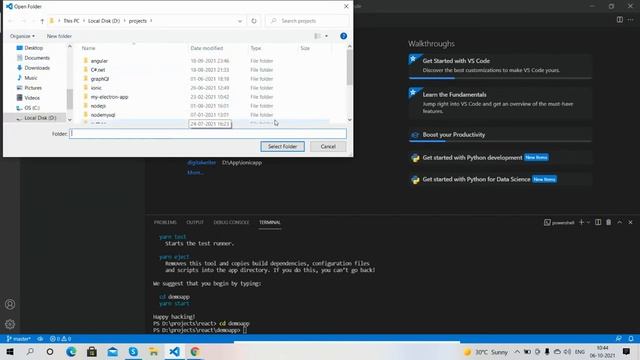Open Videos in navigation pane
The width and height of the screenshot is (640, 360).
(31, 98)
